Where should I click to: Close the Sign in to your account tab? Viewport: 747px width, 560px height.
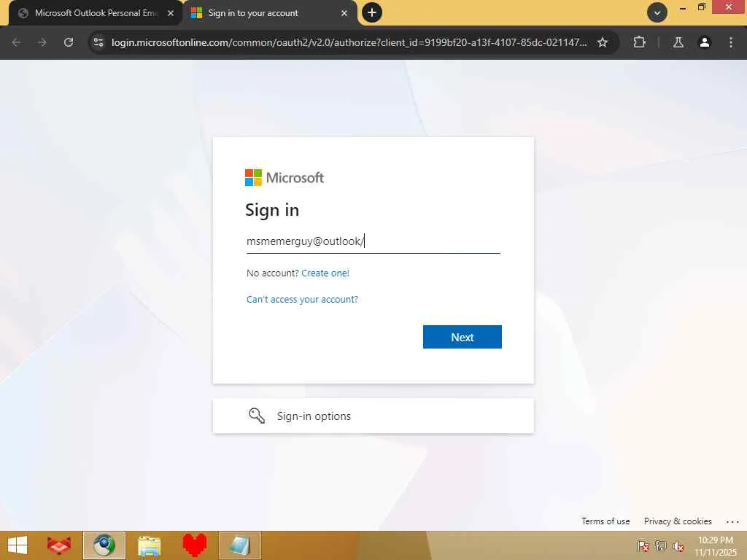pos(344,13)
